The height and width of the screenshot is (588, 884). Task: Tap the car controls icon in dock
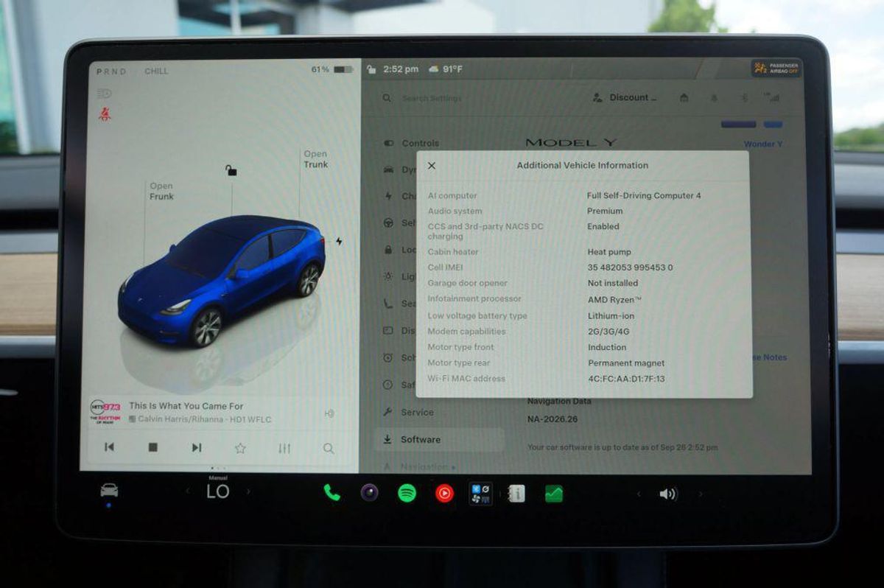(109, 491)
